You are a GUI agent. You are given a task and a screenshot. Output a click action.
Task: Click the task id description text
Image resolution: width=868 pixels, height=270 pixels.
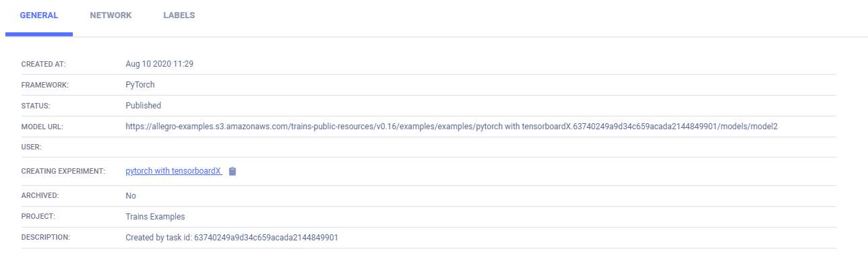click(x=232, y=238)
